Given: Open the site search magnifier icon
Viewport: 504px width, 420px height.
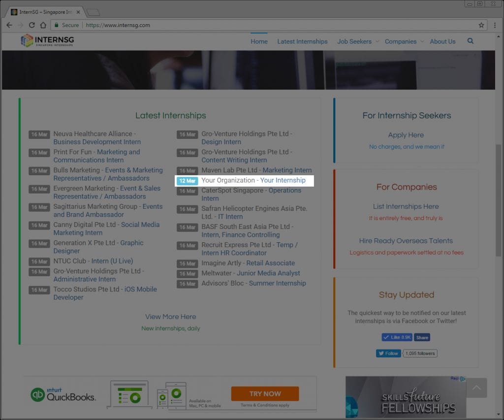Looking at the screenshot, I should tap(471, 41).
